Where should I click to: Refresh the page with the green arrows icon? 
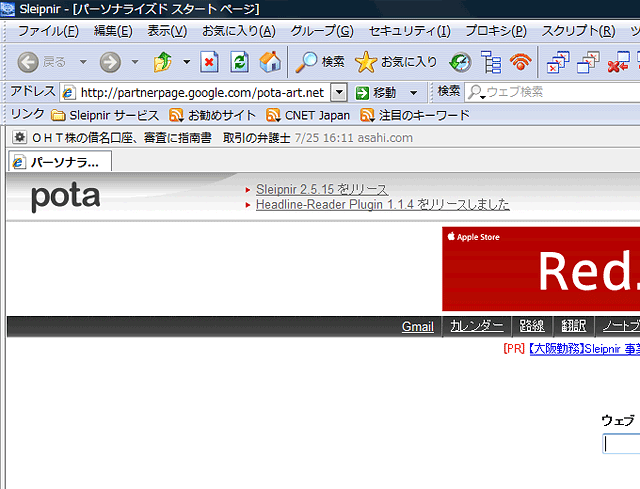[239, 62]
